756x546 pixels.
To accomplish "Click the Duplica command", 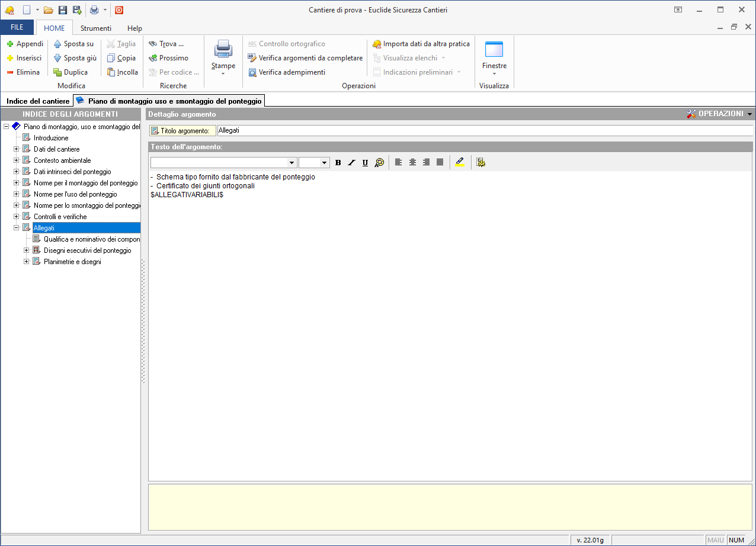I will 71,72.
